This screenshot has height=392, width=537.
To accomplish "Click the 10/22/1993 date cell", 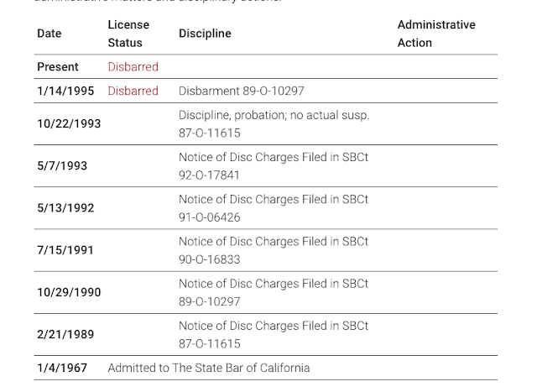I will 69,123.
